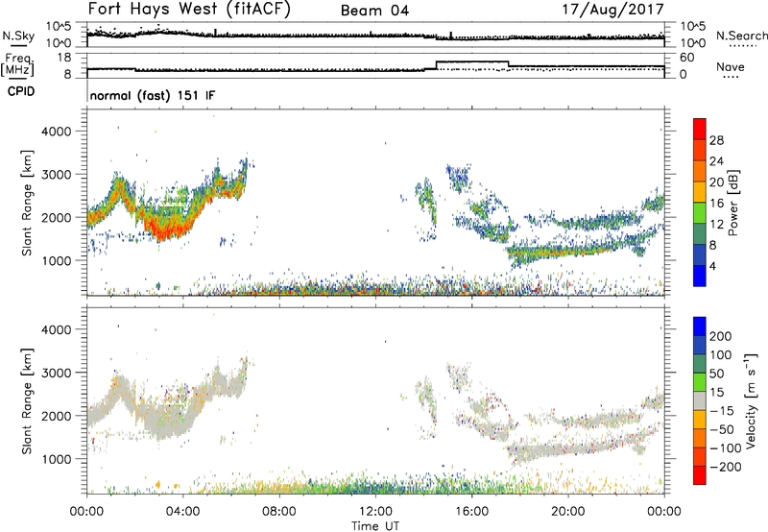Click 'normal (fast) 151 IF' text
Viewport: 768px width, 532px height.
coord(153,95)
